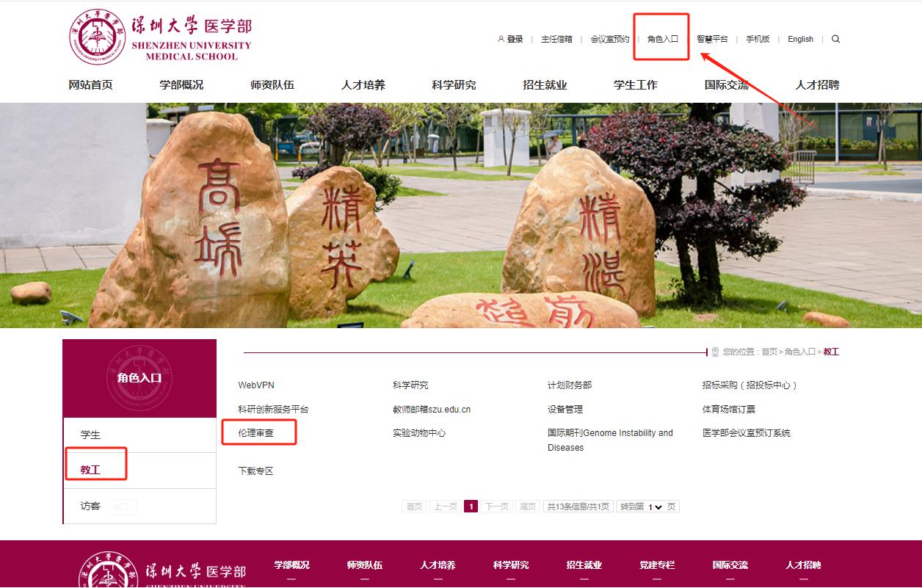The height and width of the screenshot is (588, 922).
Task: Click 角色入口 in the top bar
Action: 662,39
